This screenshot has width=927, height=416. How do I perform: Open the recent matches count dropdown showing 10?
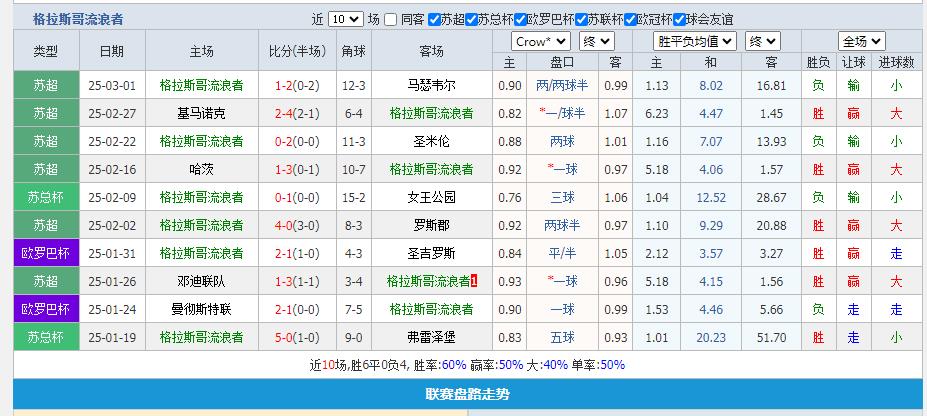click(x=345, y=19)
